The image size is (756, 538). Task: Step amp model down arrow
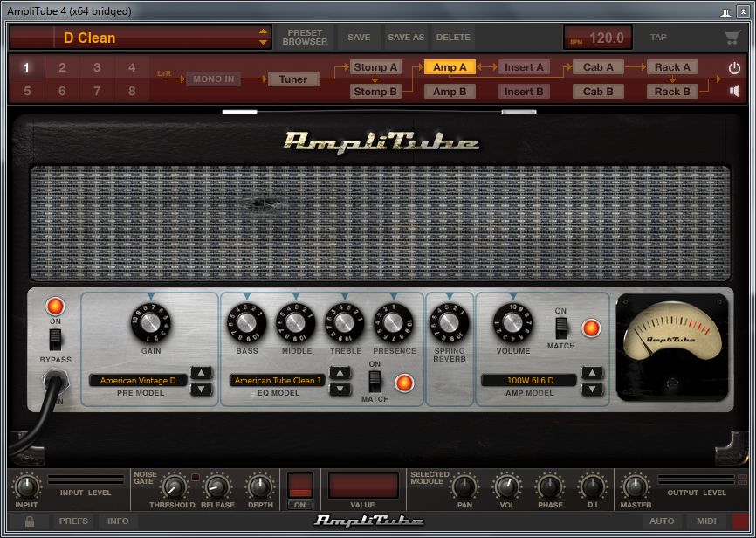tap(592, 389)
